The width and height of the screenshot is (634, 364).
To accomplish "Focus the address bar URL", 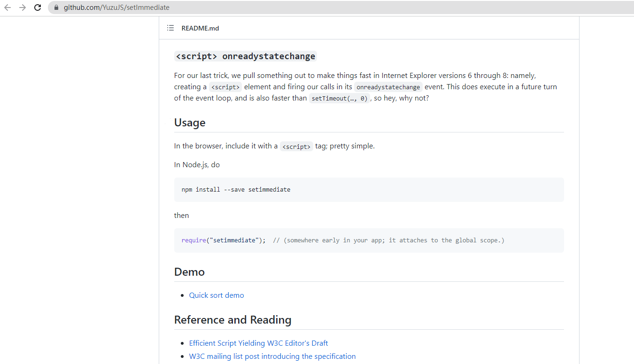I will coord(116,8).
